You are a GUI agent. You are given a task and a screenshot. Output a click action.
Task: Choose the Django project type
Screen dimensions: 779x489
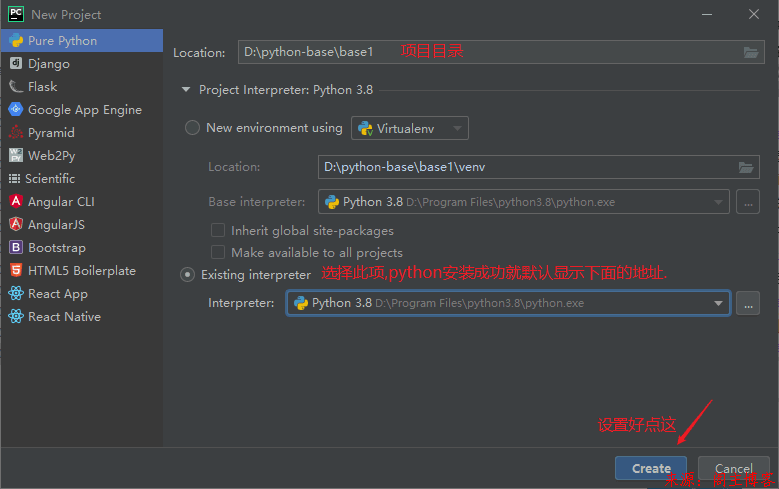coord(82,64)
